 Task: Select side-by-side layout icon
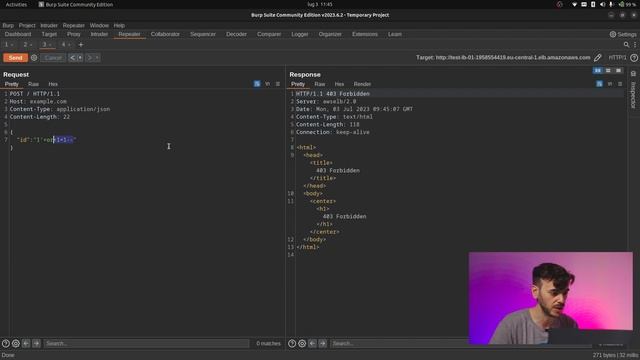(x=598, y=71)
